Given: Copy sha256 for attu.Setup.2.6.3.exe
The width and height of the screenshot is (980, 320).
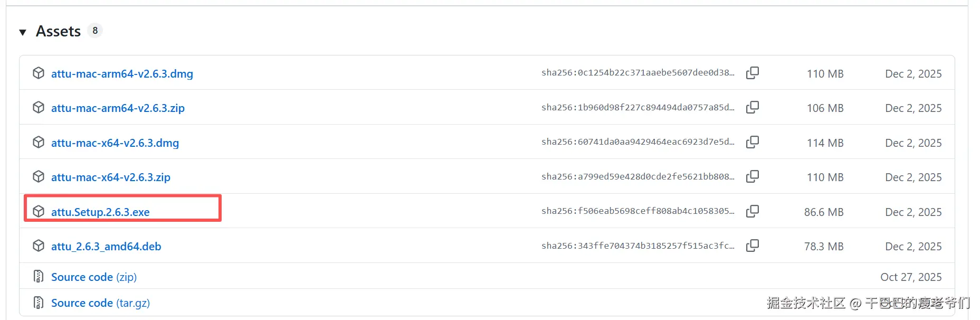Looking at the screenshot, I should click(753, 211).
